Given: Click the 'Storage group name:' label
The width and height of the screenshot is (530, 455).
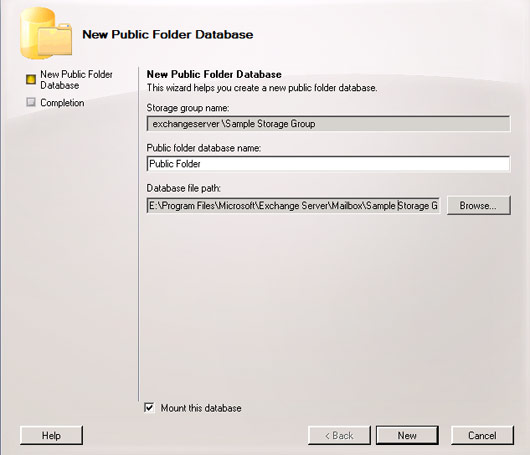Looking at the screenshot, I should [188, 108].
